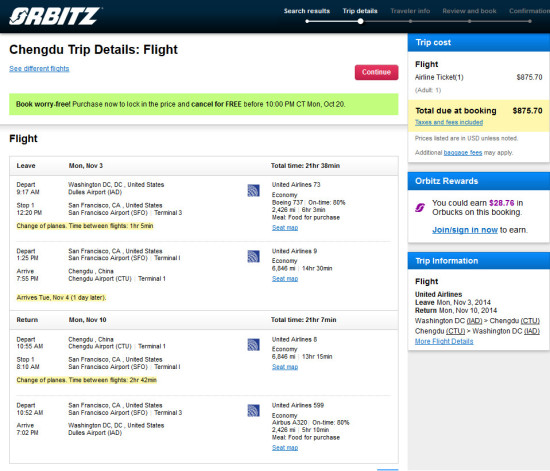Open Taxes and fees included link
Viewport: 550px width, 471px height.
click(449, 122)
